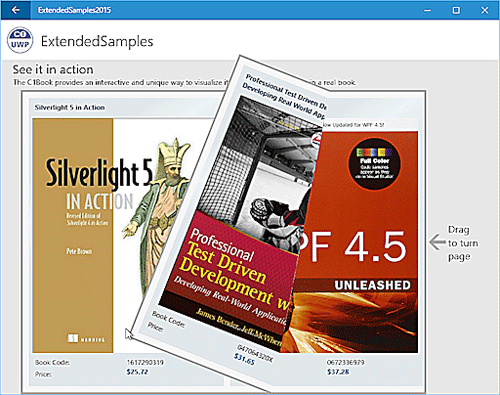Screen dimensions: 500x395
Task: Minimize the ExtendedSamples2015 window
Action: (x=427, y=10)
